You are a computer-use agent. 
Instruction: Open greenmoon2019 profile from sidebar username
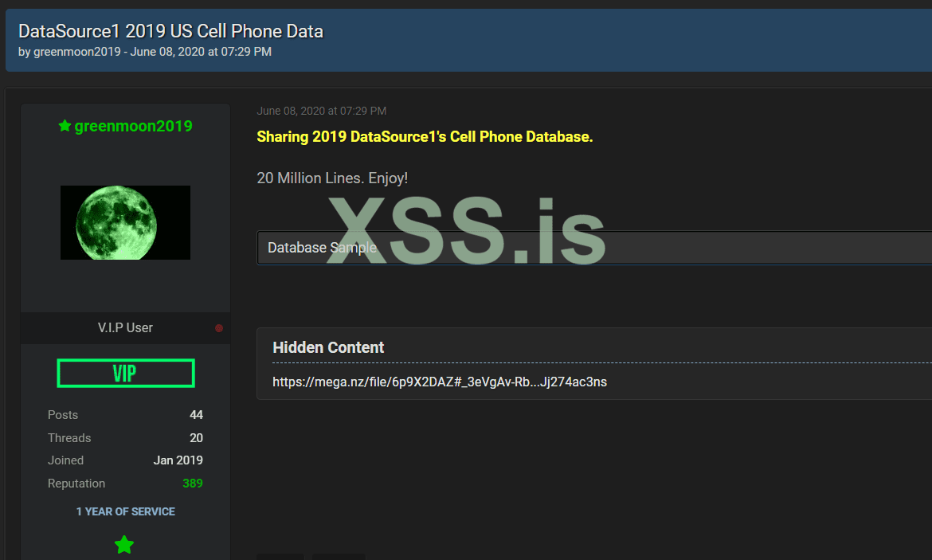(133, 126)
